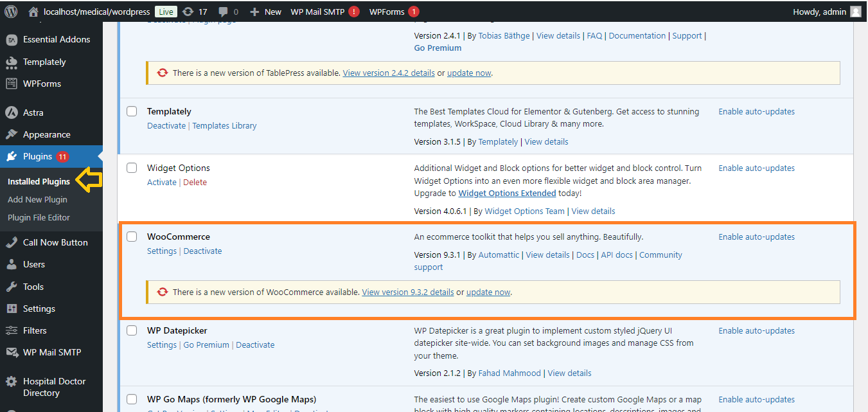Enable auto-updates for WP Datepicker
Image resolution: width=868 pixels, height=412 pixels.
pos(756,330)
